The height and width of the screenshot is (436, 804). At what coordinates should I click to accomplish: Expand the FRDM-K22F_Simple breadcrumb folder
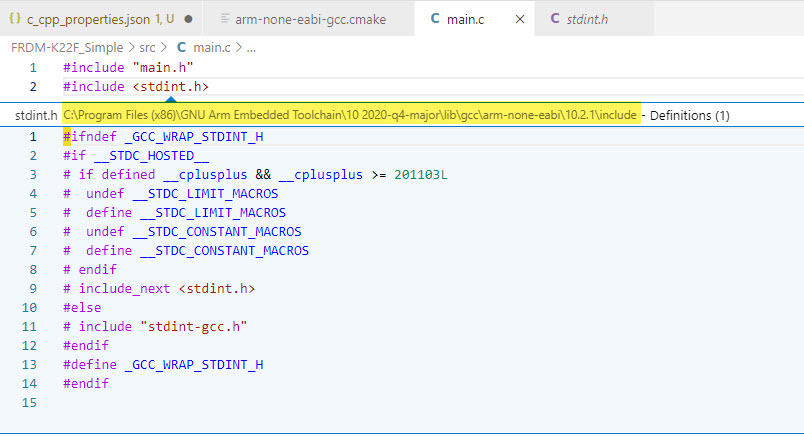point(67,47)
